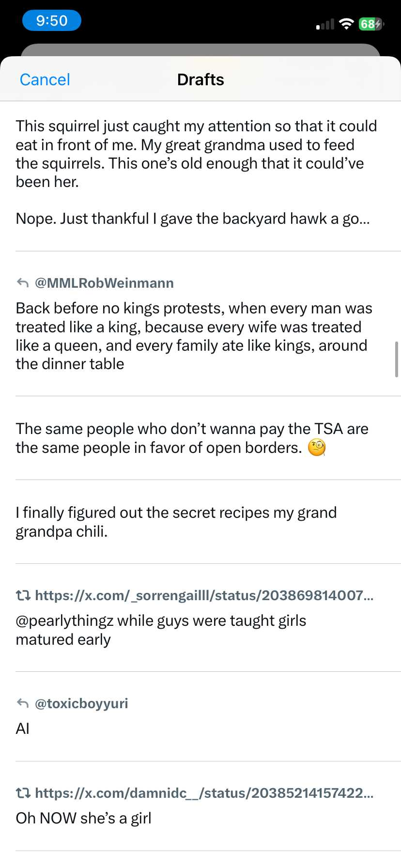Screen dimensions: 401x868
Task: Tap the monocle face emoji
Action: point(317,448)
